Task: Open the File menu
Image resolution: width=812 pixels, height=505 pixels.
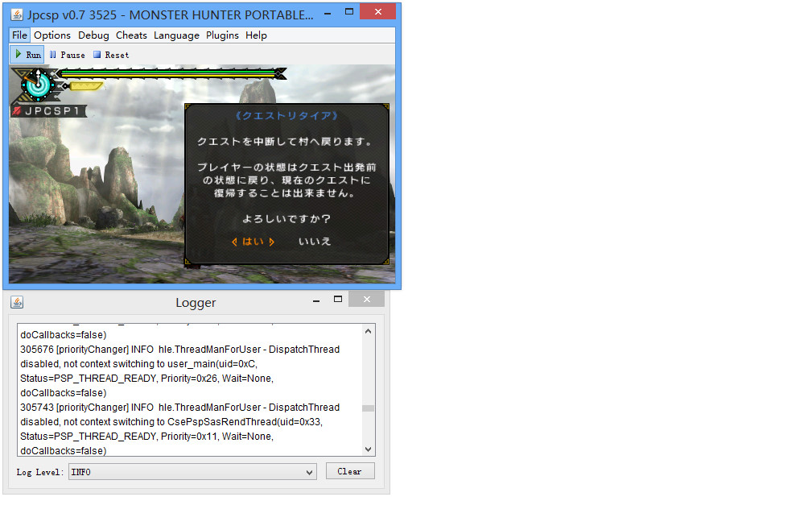Action: pyautogui.click(x=19, y=35)
